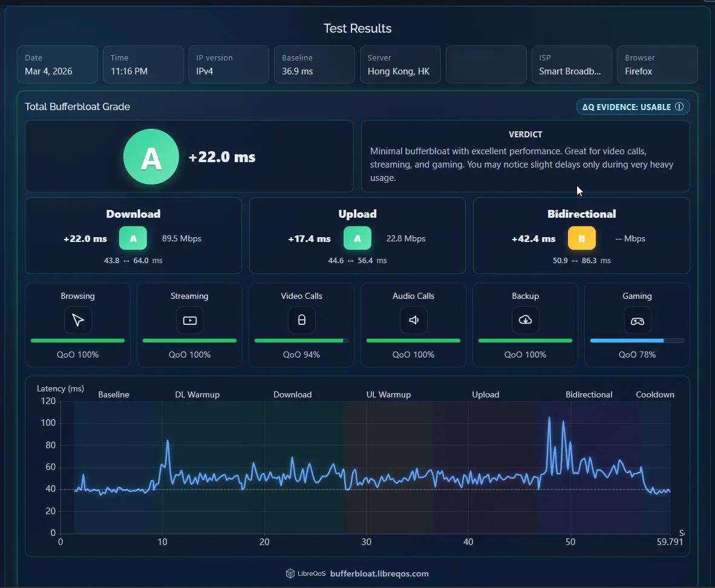This screenshot has height=588, width=715.
Task: Click the Video Calls QoO 94% bar
Action: 301,341
